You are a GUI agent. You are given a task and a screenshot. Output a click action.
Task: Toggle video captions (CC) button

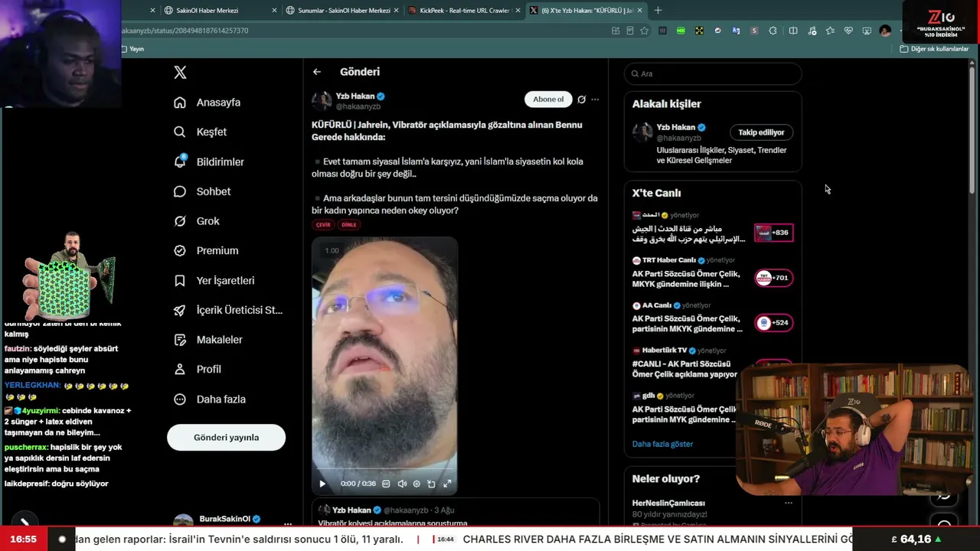386,484
